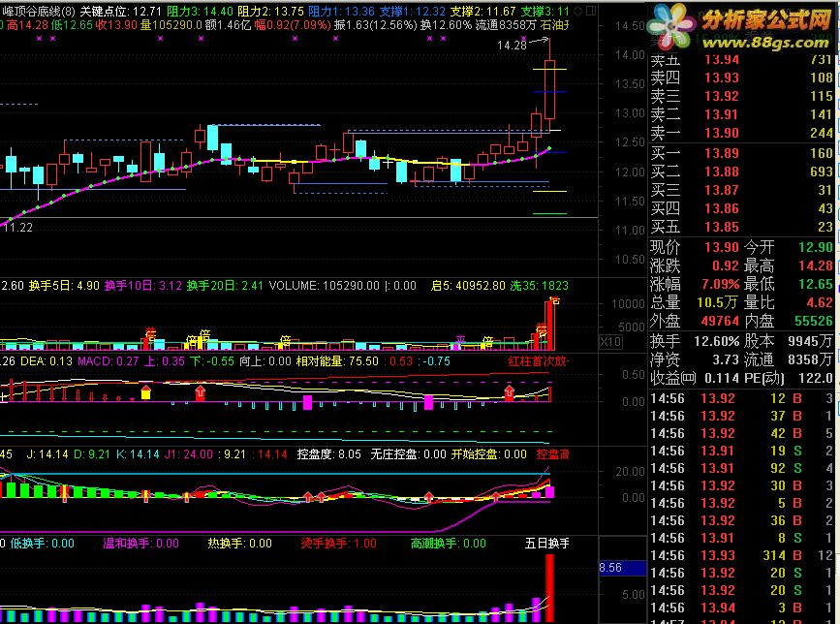This screenshot has width=840, height=624.
Task: Select the 买三 13.87 bid row
Action: pyautogui.click(x=741, y=190)
